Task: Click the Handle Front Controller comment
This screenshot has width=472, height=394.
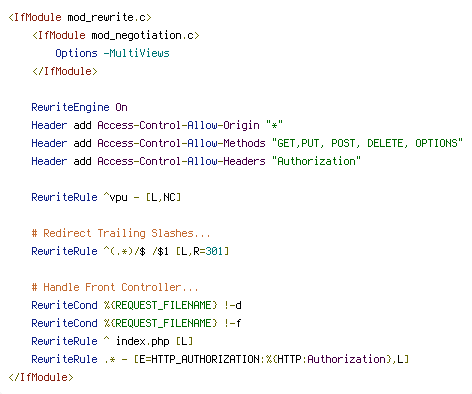Action: [x=115, y=287]
